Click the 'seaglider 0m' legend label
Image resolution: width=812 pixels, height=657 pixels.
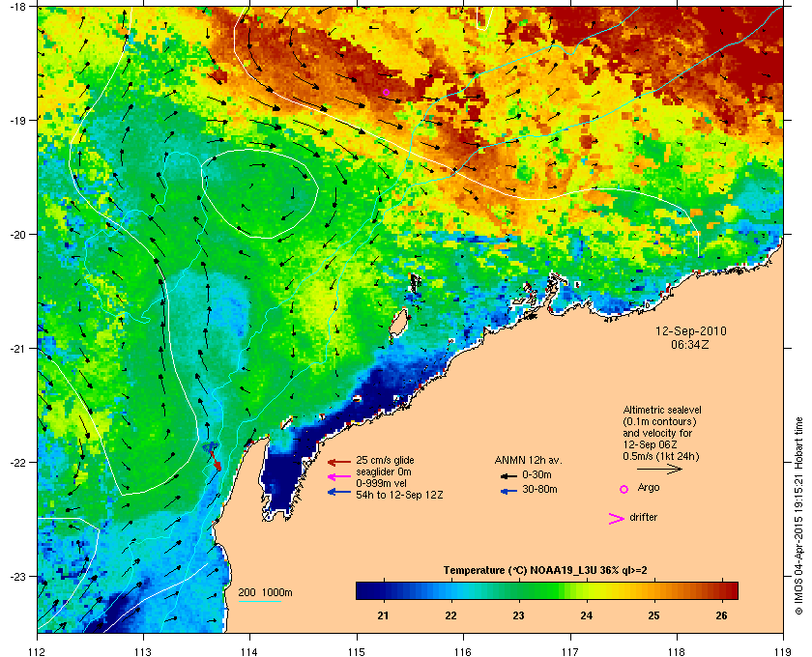tap(384, 471)
